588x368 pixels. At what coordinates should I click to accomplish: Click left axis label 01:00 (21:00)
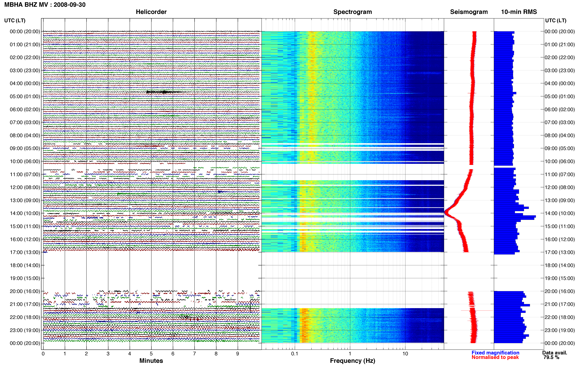(25, 45)
